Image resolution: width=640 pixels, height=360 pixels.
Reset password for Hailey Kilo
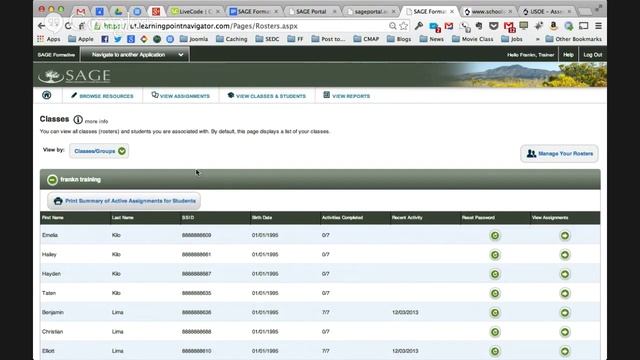pos(495,255)
